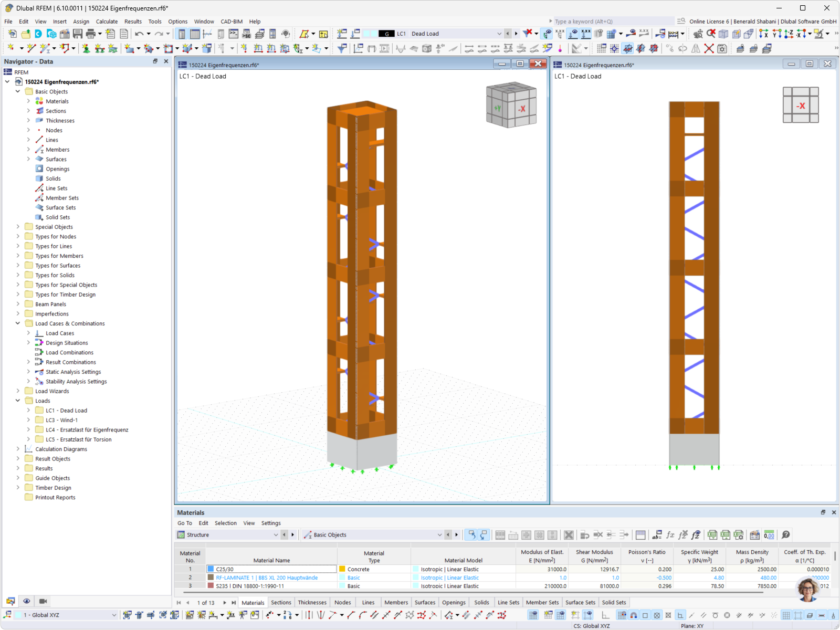Screen dimensions: 840x630
Task: Click the Concrete color swatch for C25/30
Action: [342, 569]
